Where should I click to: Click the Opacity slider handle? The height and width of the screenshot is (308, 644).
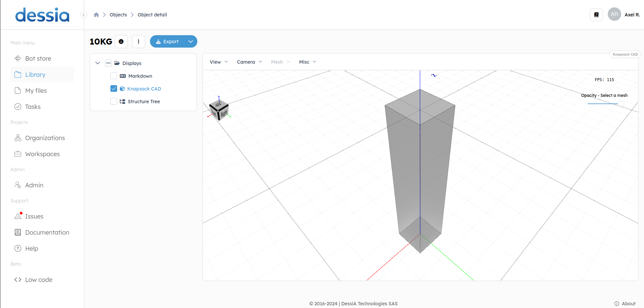[621, 104]
